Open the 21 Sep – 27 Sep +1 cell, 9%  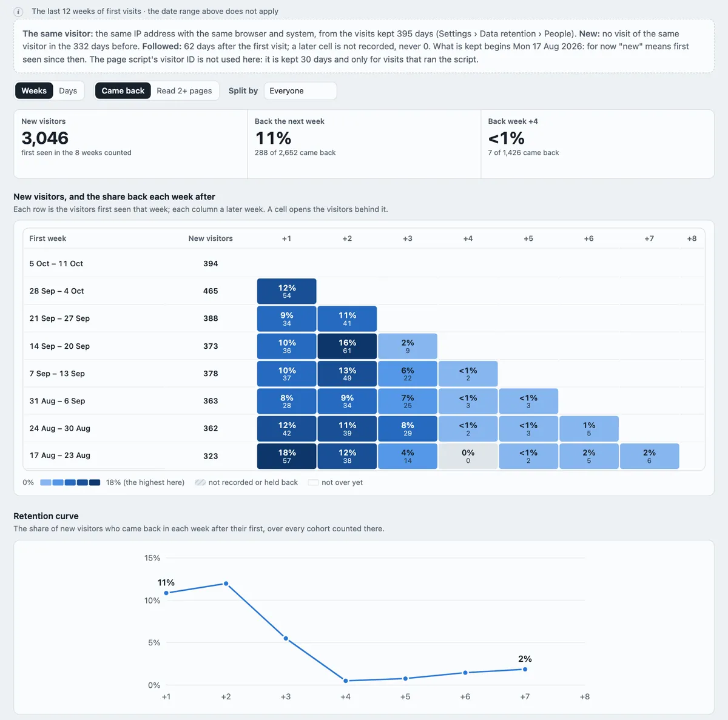click(287, 318)
